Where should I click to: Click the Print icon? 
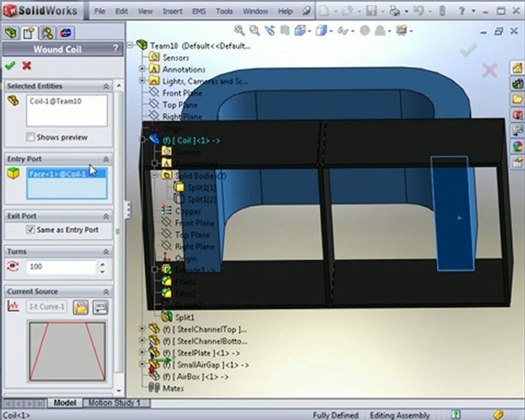click(x=394, y=12)
